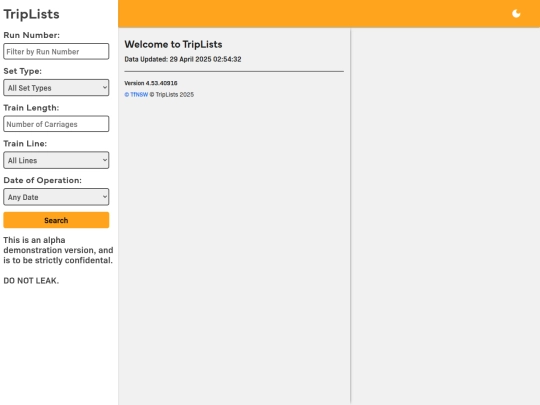Open the TfNSW copyright link

[136, 94]
